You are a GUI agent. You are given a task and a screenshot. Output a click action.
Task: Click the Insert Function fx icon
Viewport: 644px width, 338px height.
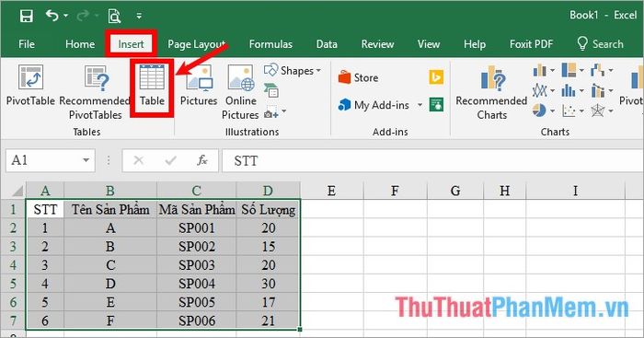pos(202,160)
